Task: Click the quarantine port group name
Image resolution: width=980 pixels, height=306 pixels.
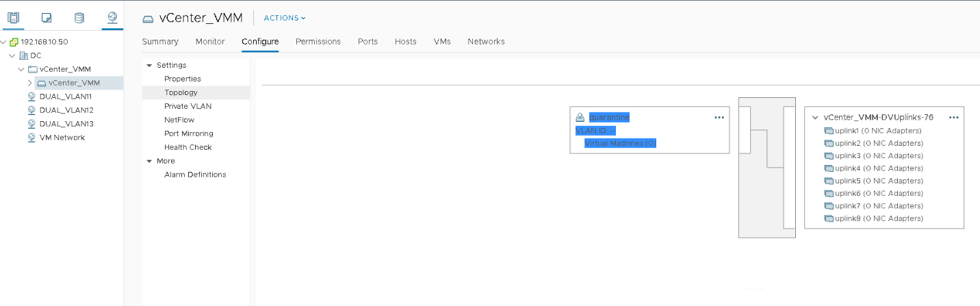Action: coord(609,118)
